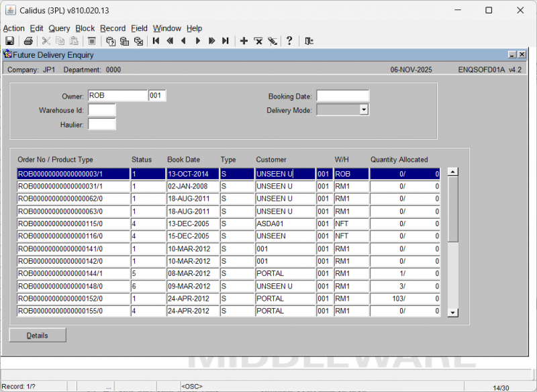
Task: Open the Action menu
Action: coord(13,28)
